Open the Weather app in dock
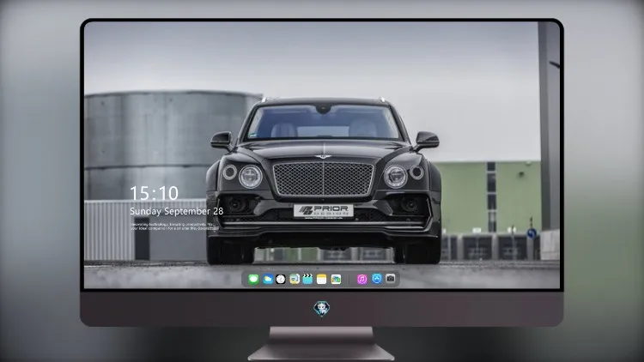Screen dimensions: 644x362 267,279
